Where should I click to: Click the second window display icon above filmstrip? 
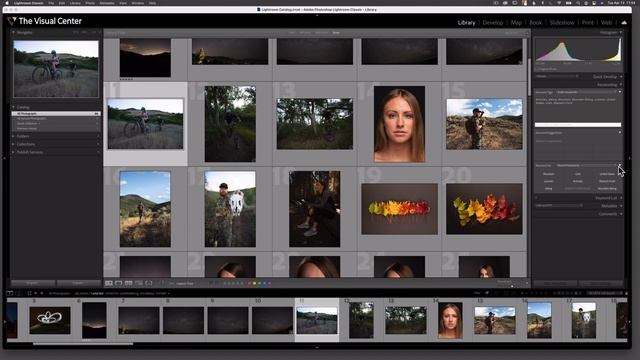(19, 293)
